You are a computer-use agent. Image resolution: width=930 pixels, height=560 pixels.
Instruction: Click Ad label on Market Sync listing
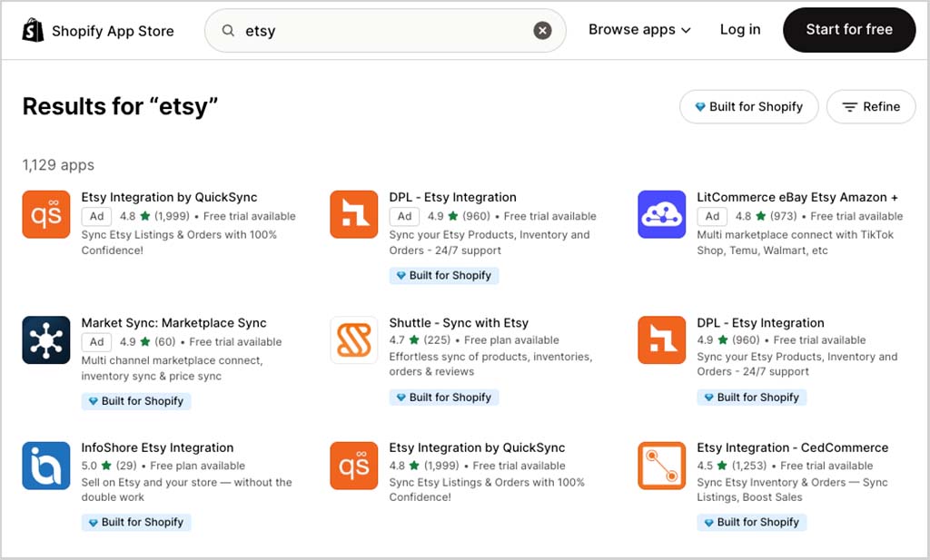click(96, 342)
